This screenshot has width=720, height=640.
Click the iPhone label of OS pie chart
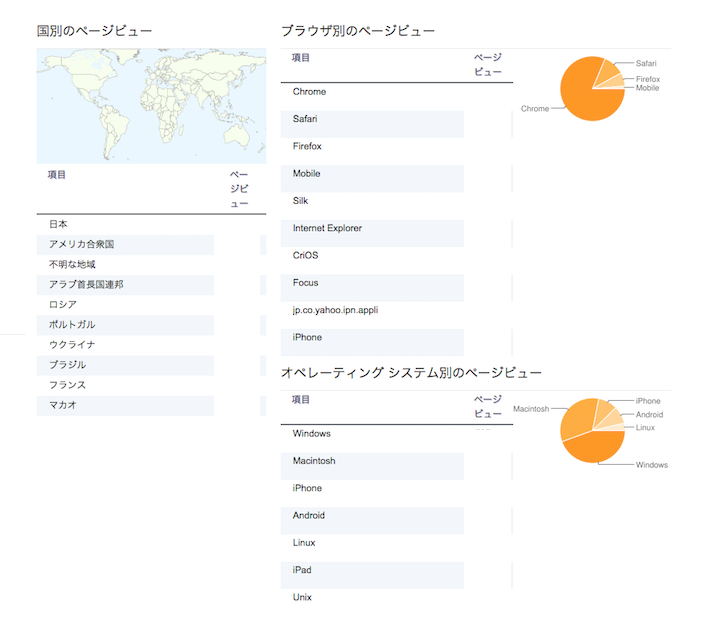pyautogui.click(x=648, y=401)
